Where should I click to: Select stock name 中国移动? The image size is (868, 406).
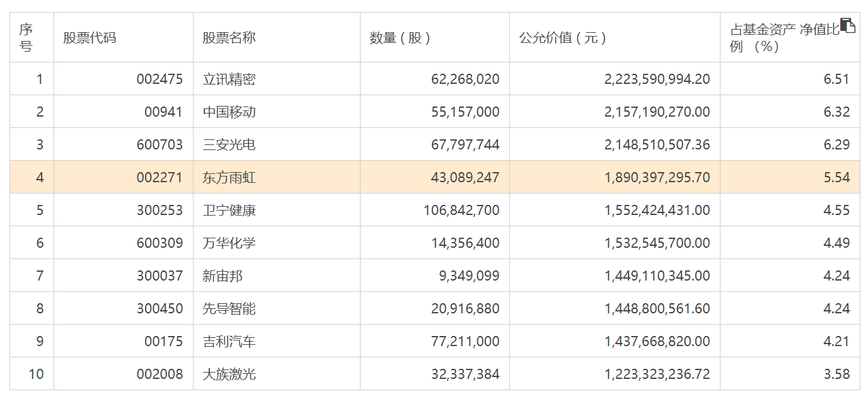229,112
